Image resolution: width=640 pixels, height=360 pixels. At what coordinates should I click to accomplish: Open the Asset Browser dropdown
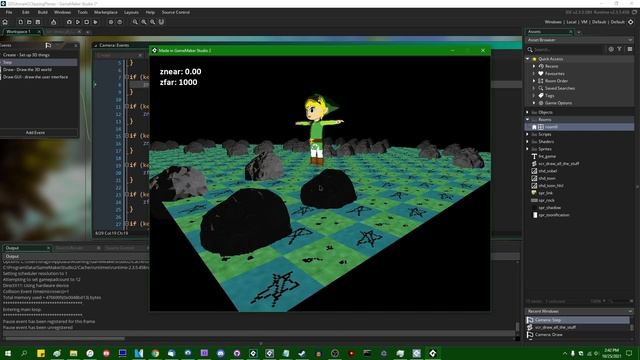(630, 40)
